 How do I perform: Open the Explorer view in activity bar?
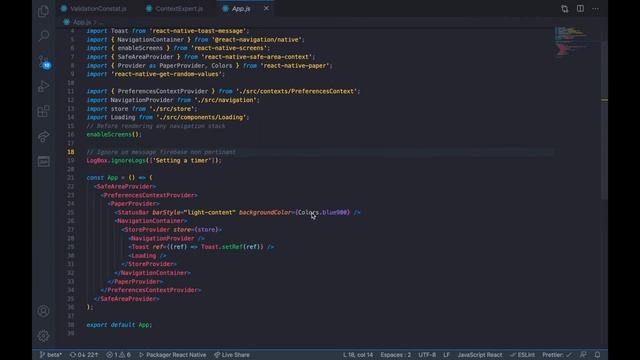[x=43, y=11]
